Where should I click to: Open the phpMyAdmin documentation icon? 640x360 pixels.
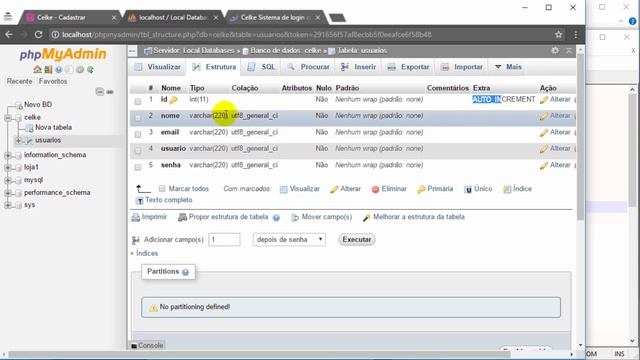(59, 69)
